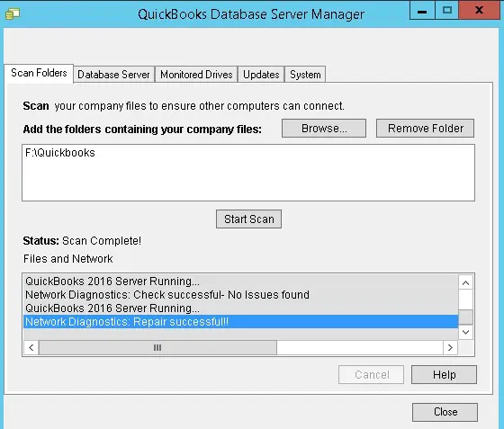Click the results list scroll down arrow

point(465,332)
